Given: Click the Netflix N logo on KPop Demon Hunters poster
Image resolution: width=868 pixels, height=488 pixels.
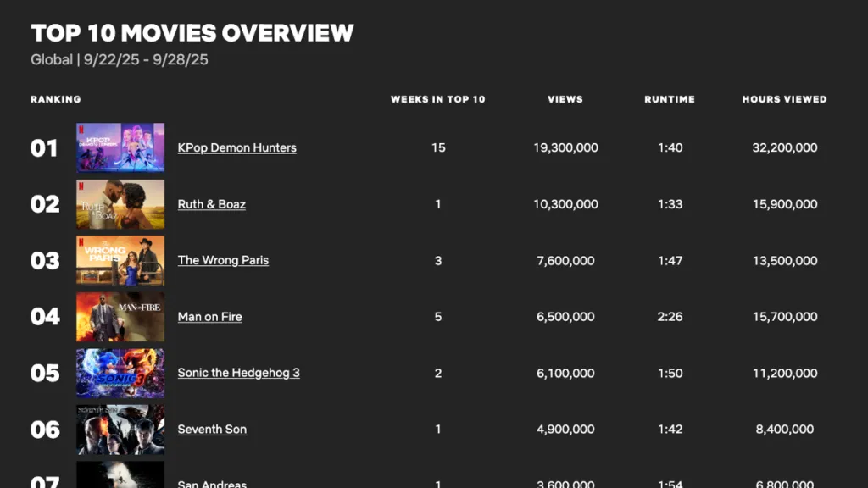Looking at the screenshot, I should click(x=83, y=130).
